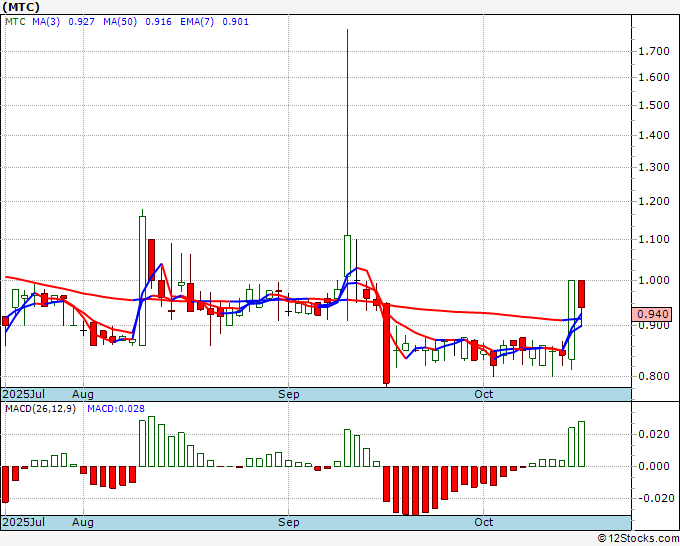Image resolution: width=680 pixels, height=546 pixels.
Task: Click the 0.800 price axis label
Action: [x=654, y=376]
